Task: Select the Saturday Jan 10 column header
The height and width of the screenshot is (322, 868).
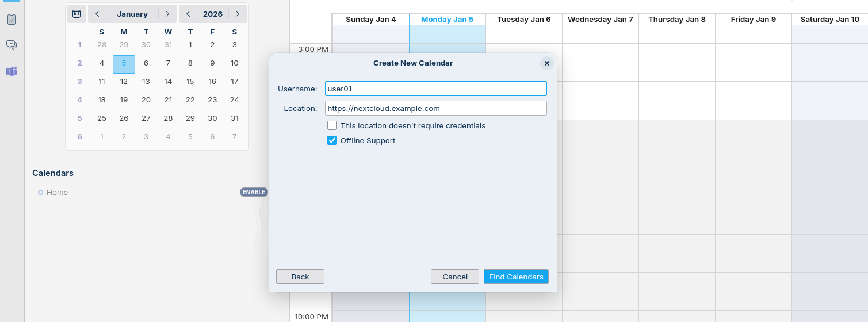Action: pos(829,20)
